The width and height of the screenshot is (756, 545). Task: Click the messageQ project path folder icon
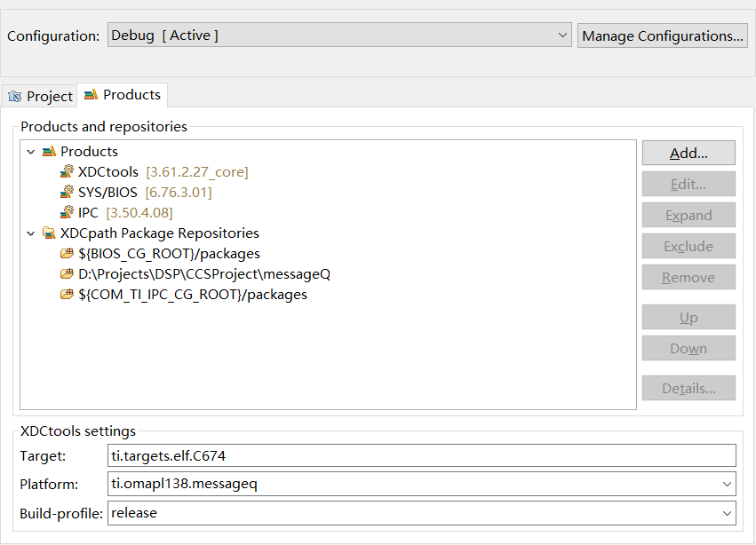(68, 274)
